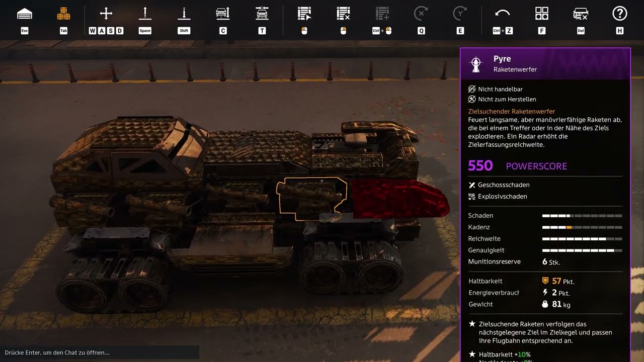Screen dimensions: 644x362
Task: Choose the deselect-parts list icon with X
Action: 343,14
